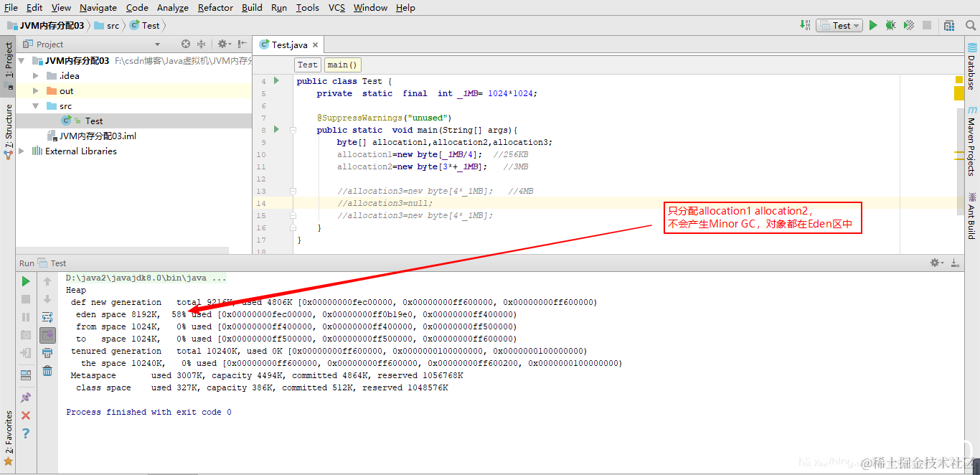The width and height of the screenshot is (980, 475).
Task: Open the VCS menu
Action: pos(336,8)
